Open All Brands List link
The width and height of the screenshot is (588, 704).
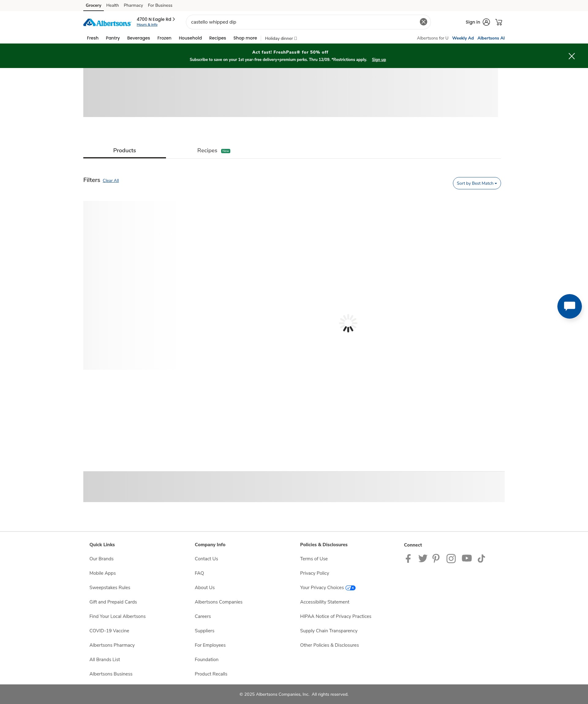pos(104,659)
